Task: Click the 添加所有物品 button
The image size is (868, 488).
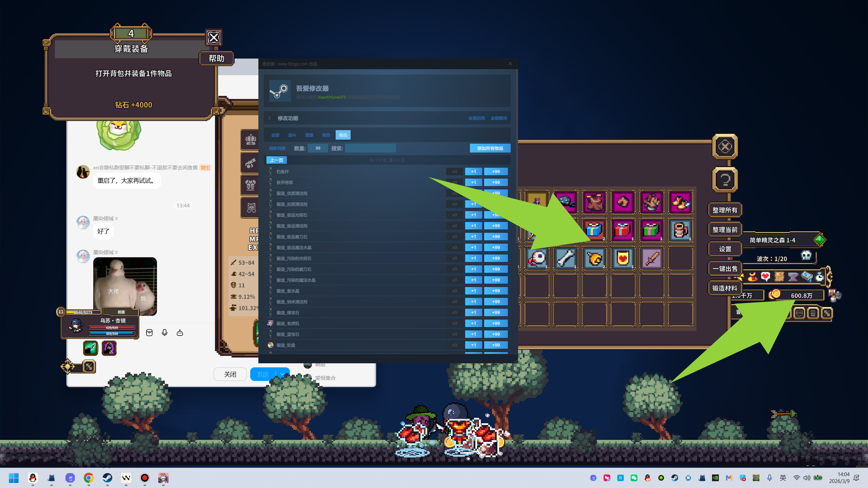Action: 490,148
